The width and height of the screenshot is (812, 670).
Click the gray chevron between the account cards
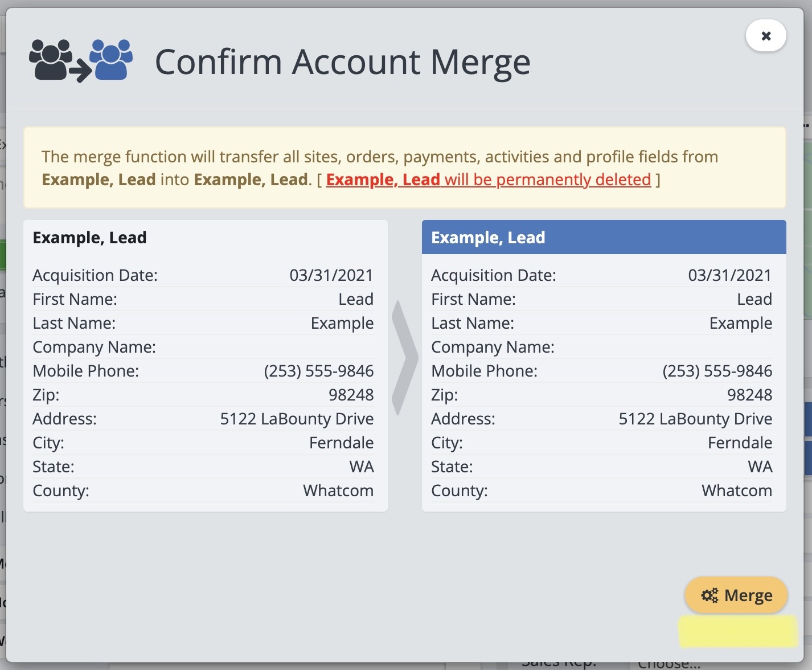pyautogui.click(x=404, y=358)
